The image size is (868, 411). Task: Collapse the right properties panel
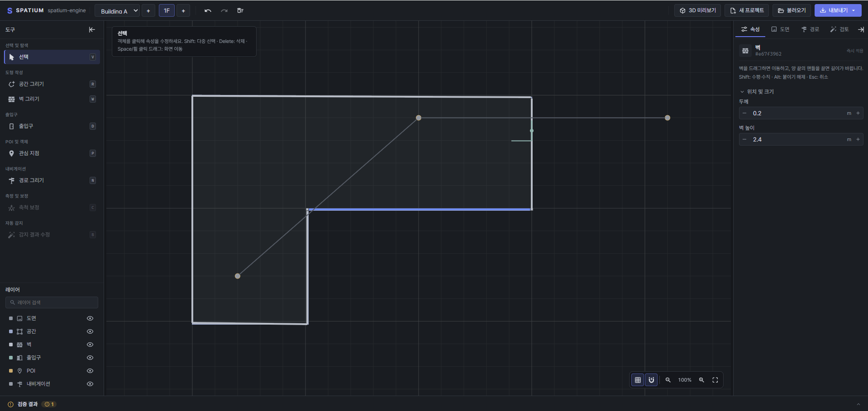pyautogui.click(x=861, y=29)
